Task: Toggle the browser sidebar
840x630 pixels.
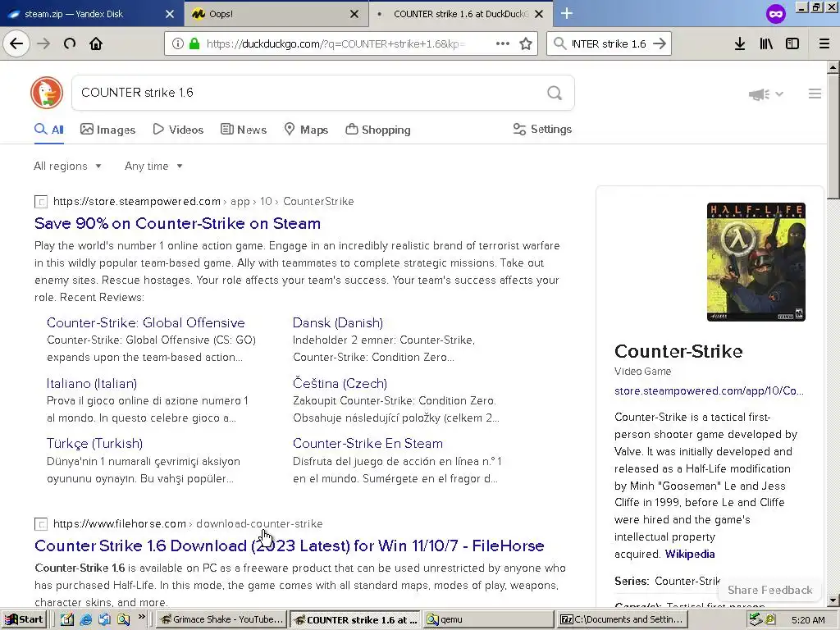Action: (792, 43)
